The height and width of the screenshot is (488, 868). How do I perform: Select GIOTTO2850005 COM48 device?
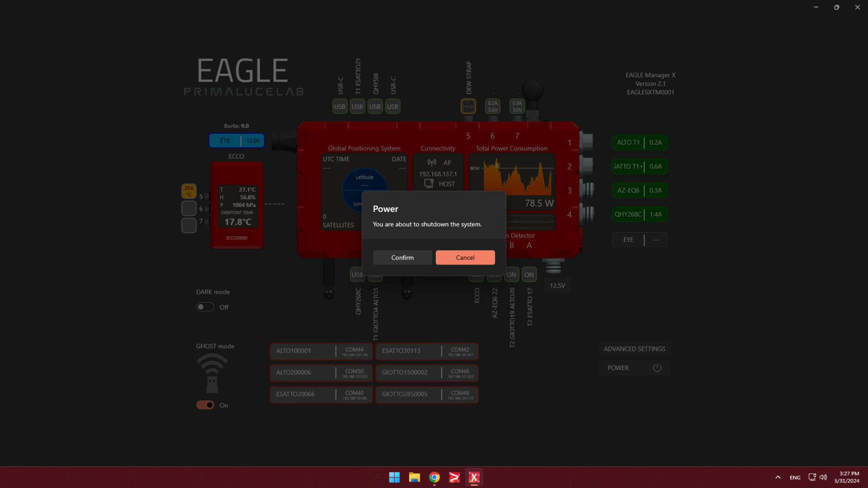427,394
